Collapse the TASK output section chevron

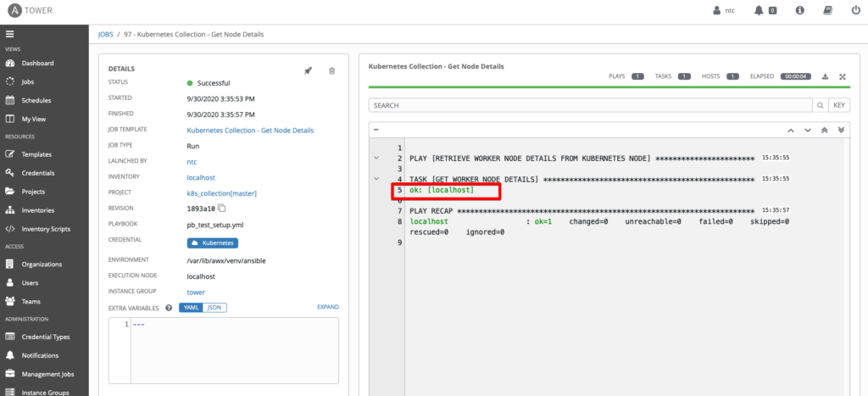coord(376,179)
